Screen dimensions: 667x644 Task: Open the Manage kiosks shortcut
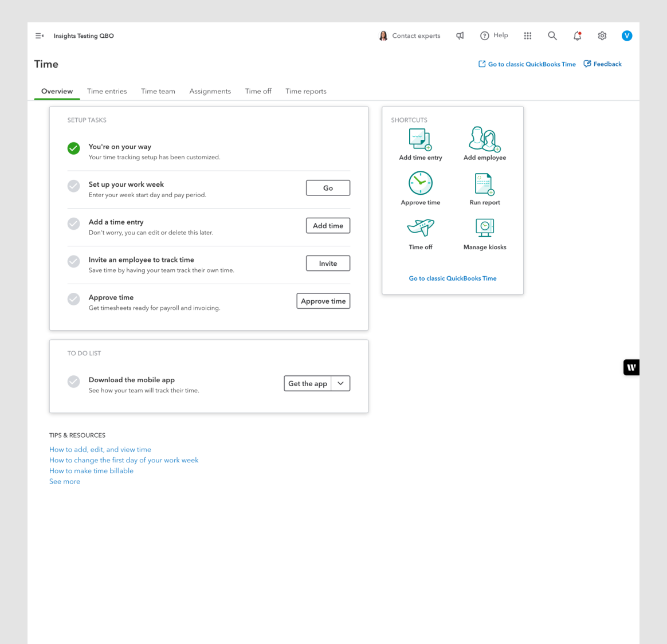point(484,228)
